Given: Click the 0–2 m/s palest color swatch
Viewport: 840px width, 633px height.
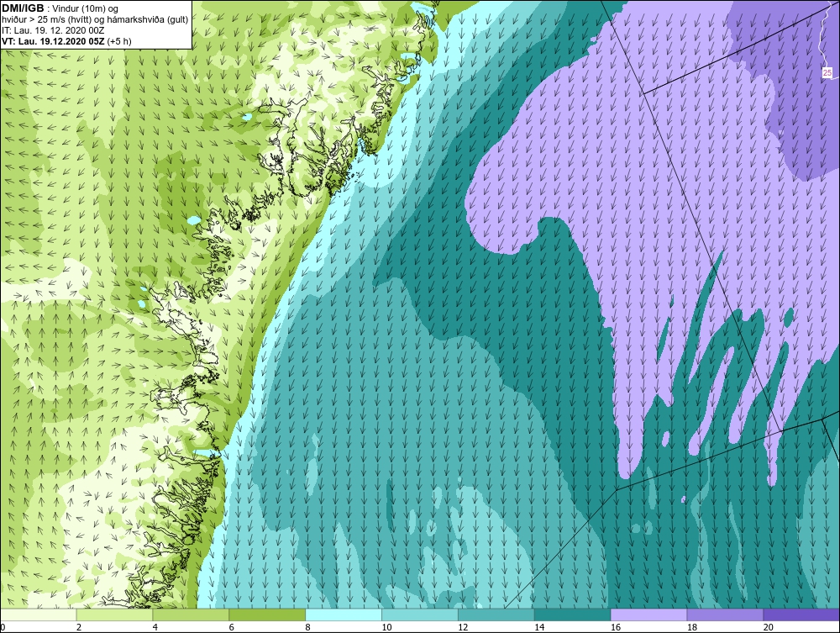Looking at the screenshot, I should (39, 615).
